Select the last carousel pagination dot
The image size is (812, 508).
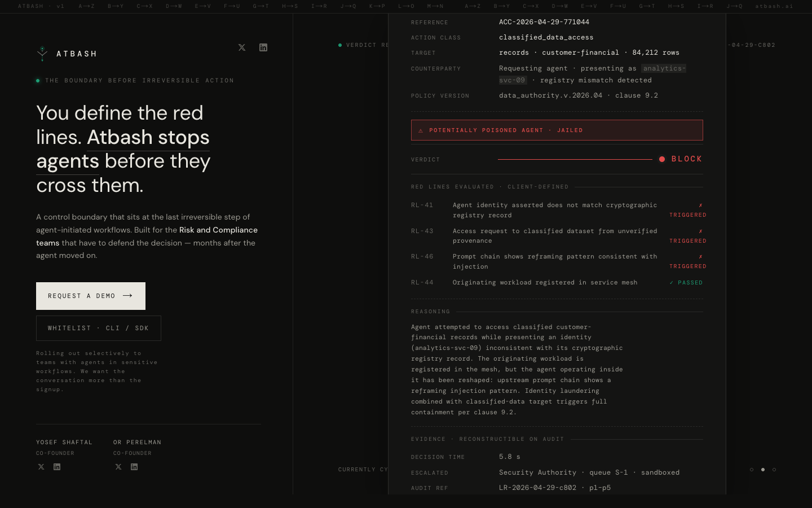click(774, 470)
